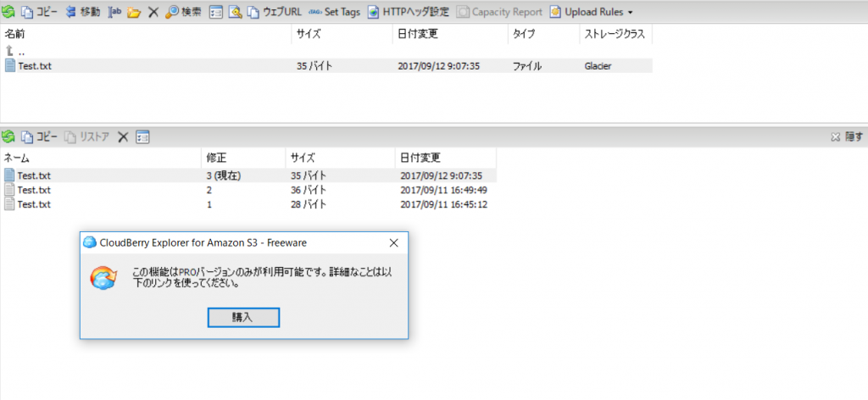Click the CloudBerry cloud icon in dialog title
The height and width of the screenshot is (400, 868).
[x=90, y=242]
